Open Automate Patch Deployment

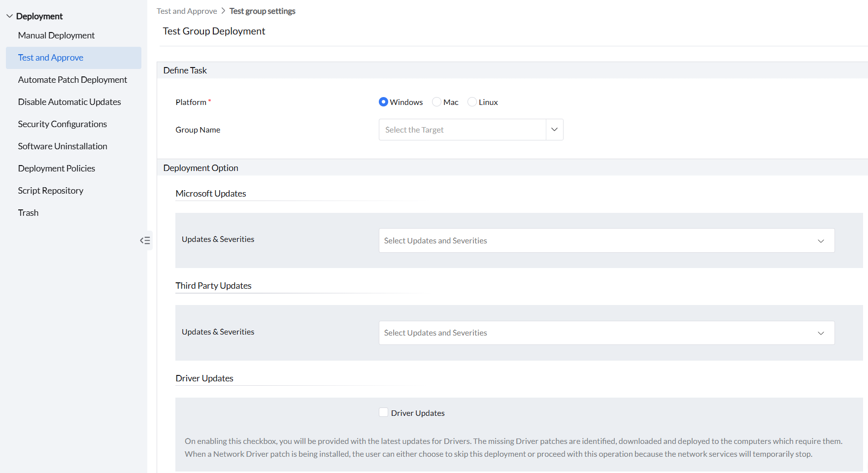point(72,79)
